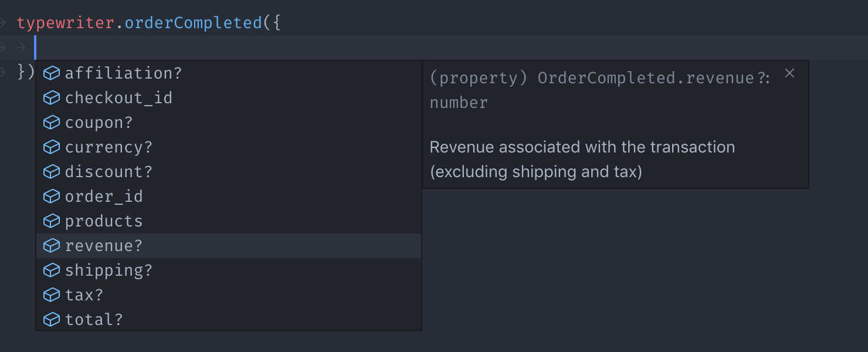Place cursor on the closing brace line
This screenshot has height=352, width=868.
25,72
